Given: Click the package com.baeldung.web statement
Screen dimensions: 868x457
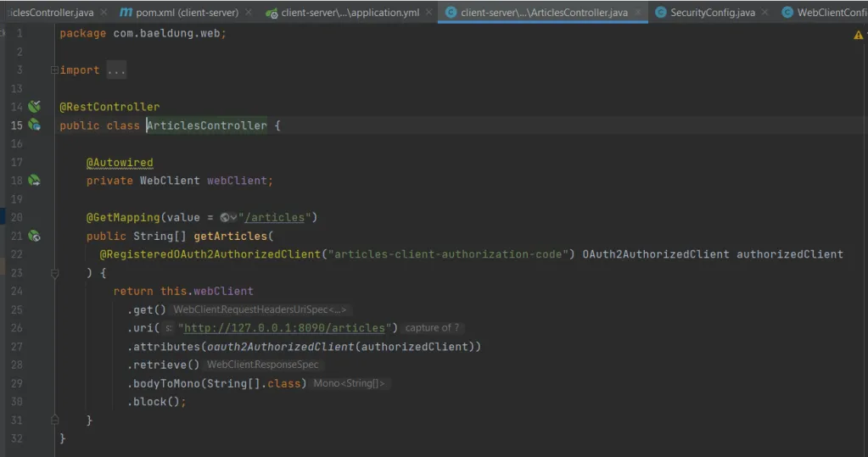Looking at the screenshot, I should [143, 34].
